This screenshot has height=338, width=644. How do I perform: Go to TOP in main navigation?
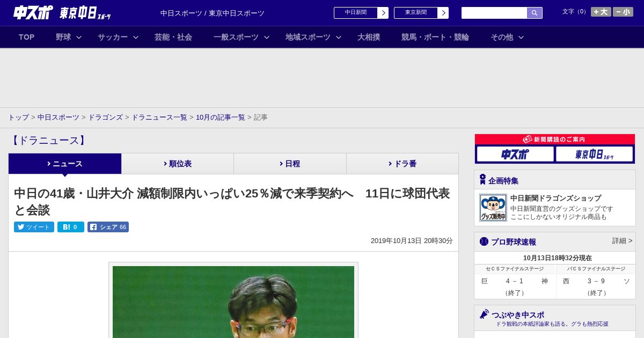[x=27, y=37]
